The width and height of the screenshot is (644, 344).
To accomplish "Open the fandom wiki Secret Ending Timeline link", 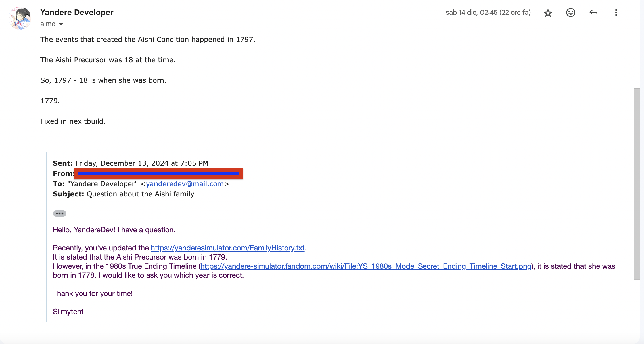I will [366, 266].
